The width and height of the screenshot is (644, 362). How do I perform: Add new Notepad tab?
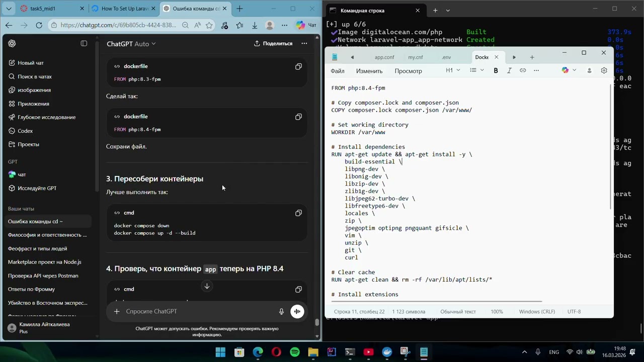click(532, 57)
